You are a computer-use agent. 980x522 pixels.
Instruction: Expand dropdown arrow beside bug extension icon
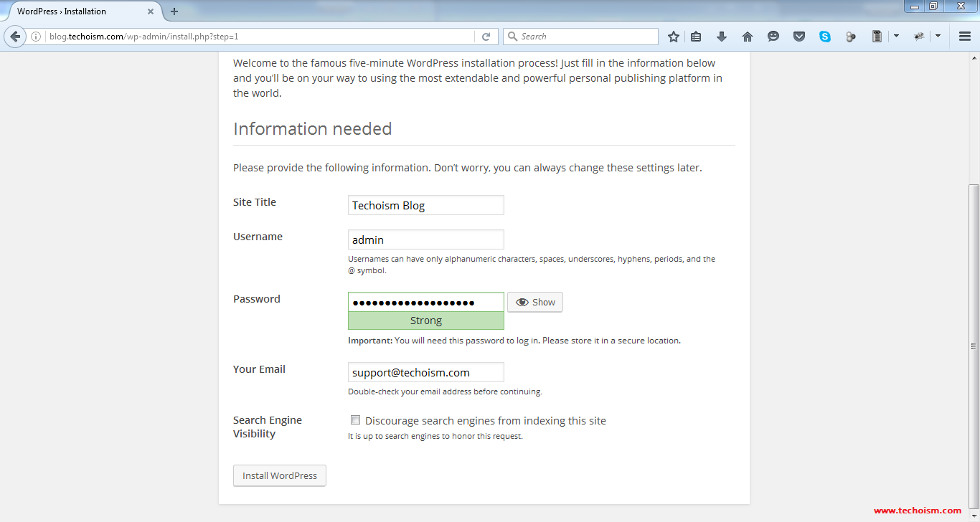(938, 37)
